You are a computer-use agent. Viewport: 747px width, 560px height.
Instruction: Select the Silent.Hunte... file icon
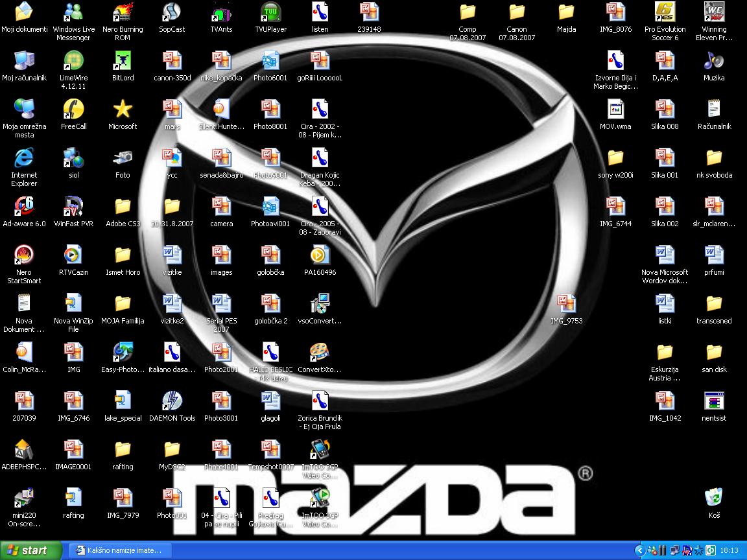222,110
